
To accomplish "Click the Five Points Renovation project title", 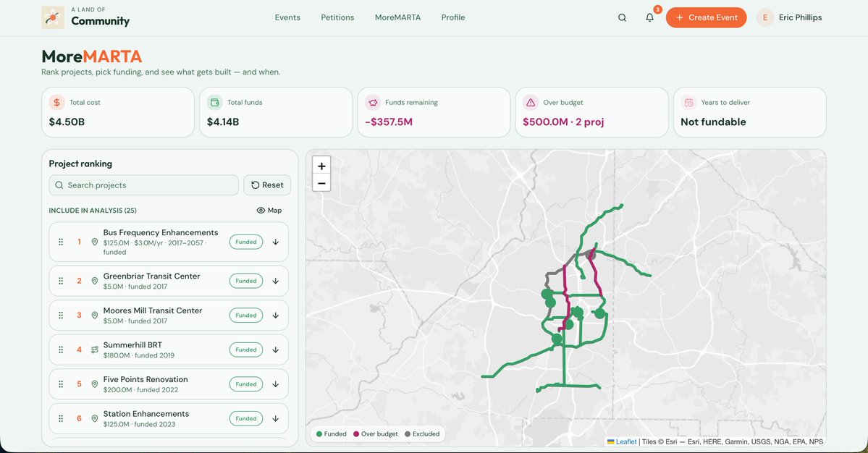I will point(146,379).
